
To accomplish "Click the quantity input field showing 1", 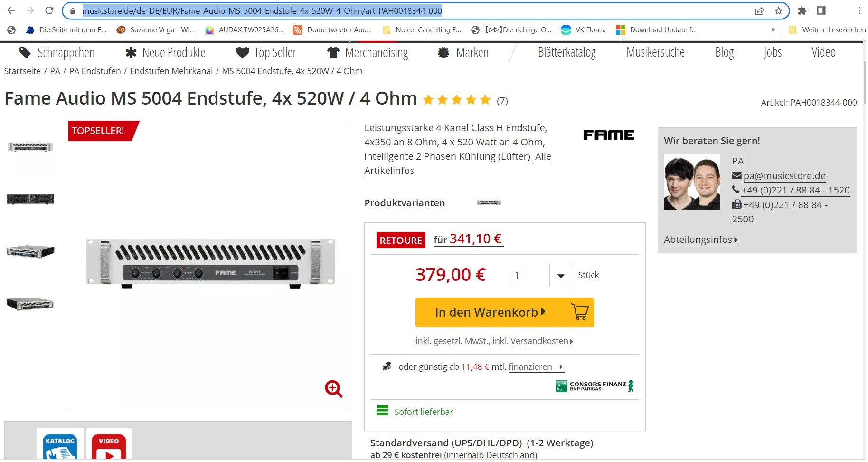I will pos(530,275).
